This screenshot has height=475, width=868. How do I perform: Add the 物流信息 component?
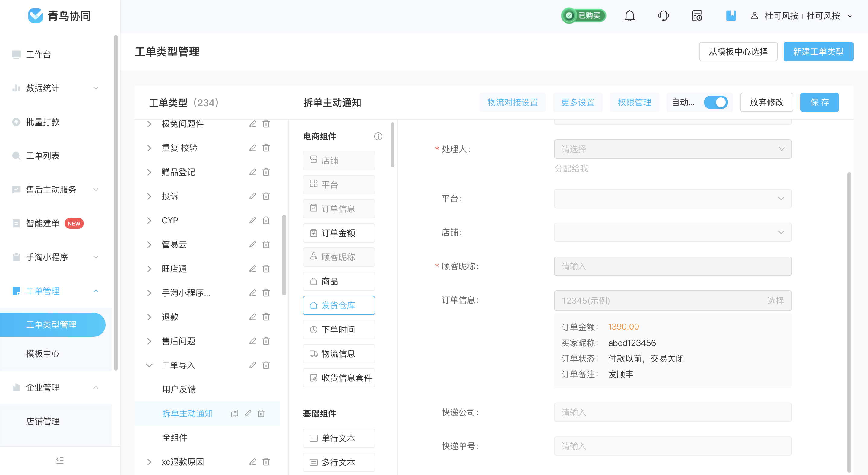(x=339, y=354)
